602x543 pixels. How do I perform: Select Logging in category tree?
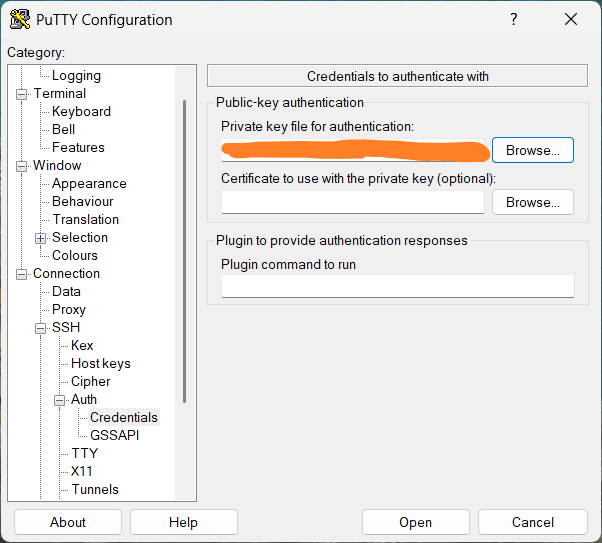[76, 75]
